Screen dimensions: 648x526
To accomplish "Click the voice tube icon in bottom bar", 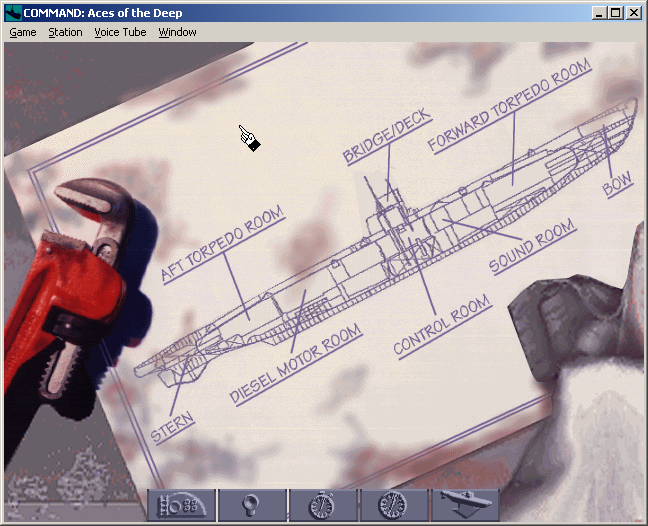I will [252, 505].
